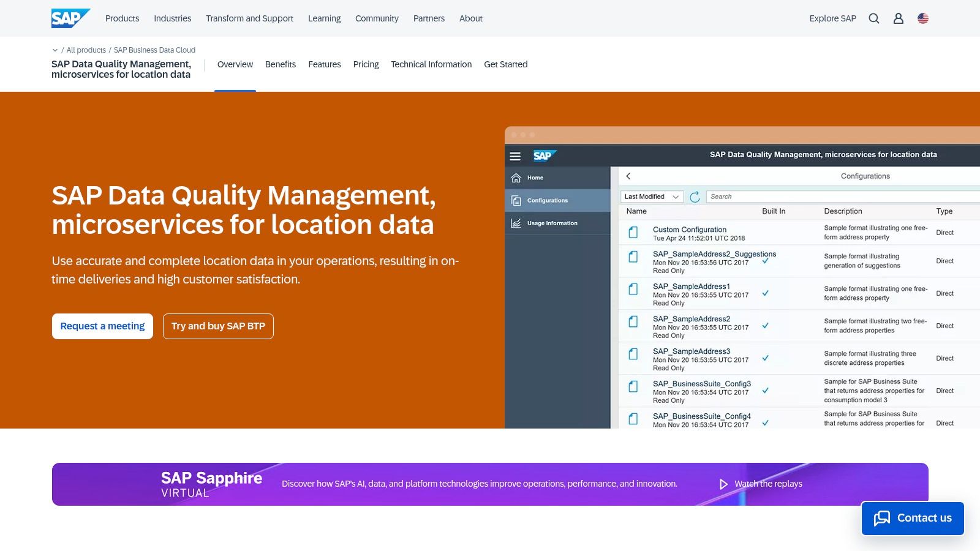Click SAP_BusinessSuite_Config4 row name
Viewport: 980px width, 551px height.
[x=701, y=416]
